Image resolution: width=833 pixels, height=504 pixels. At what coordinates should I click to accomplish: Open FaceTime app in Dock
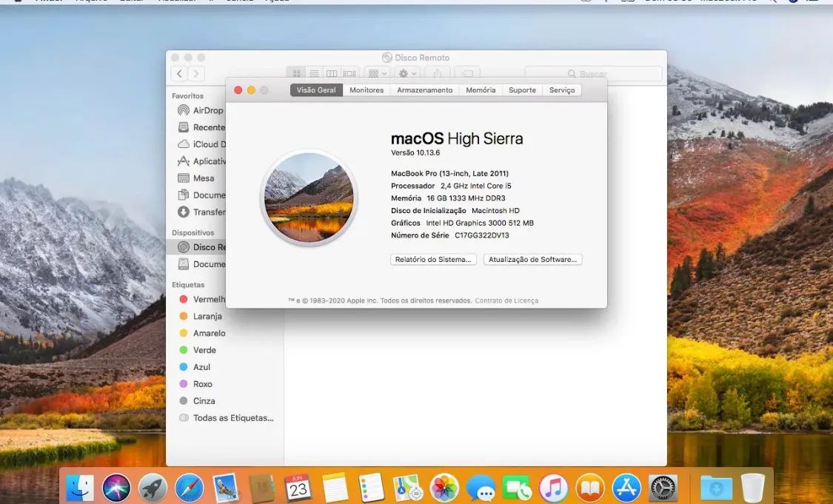coord(517,488)
